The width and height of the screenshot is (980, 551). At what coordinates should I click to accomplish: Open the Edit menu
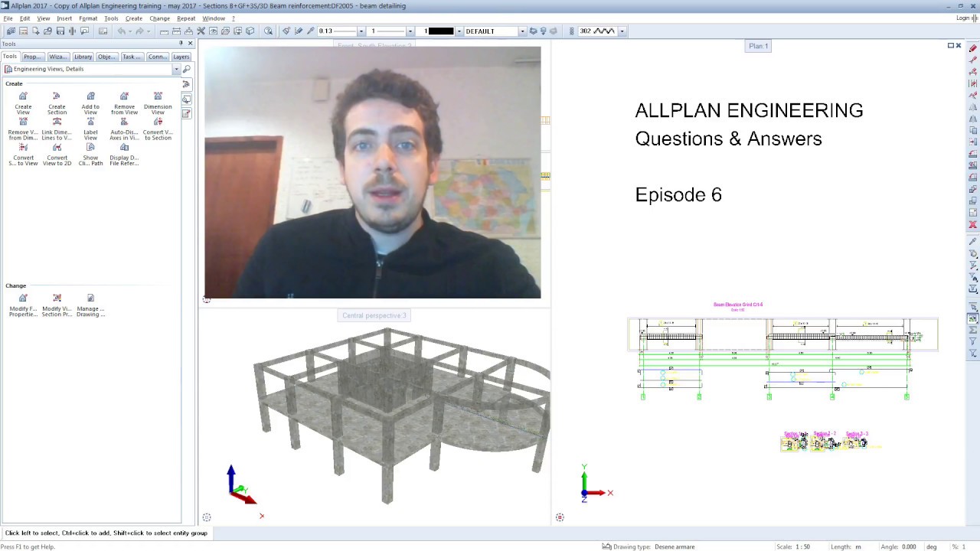click(x=24, y=18)
